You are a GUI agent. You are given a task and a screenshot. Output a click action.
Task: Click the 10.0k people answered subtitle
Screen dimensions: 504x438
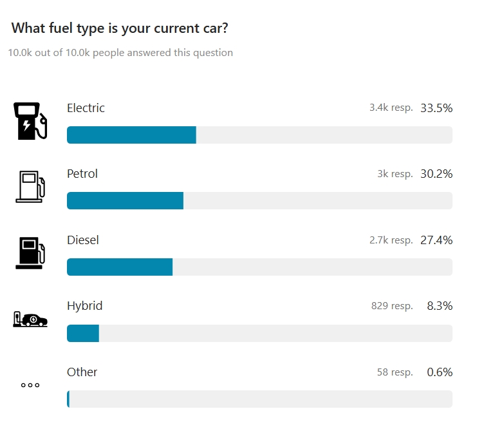coord(120,53)
